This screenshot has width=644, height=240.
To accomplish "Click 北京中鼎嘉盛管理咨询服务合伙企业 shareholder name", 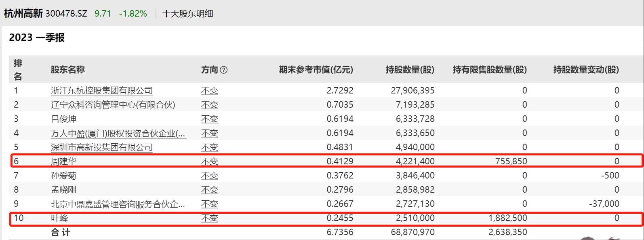I will (118, 204).
